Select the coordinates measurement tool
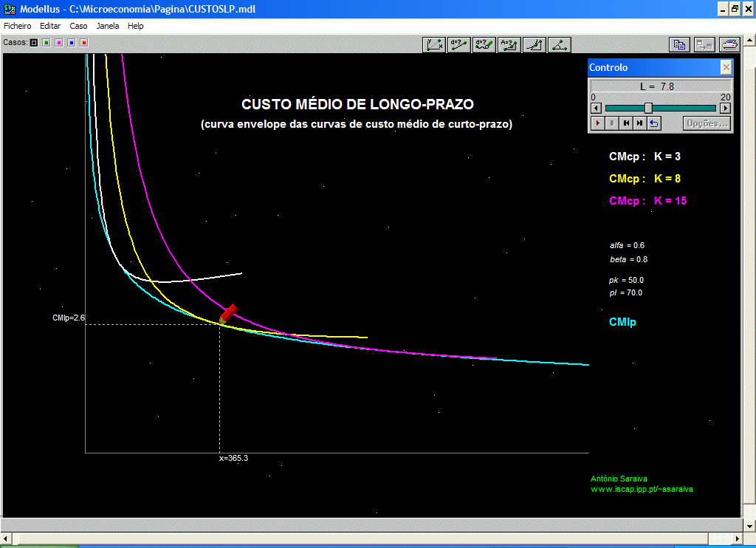Screen dimensions: 756x548 pyautogui.click(x=434, y=45)
